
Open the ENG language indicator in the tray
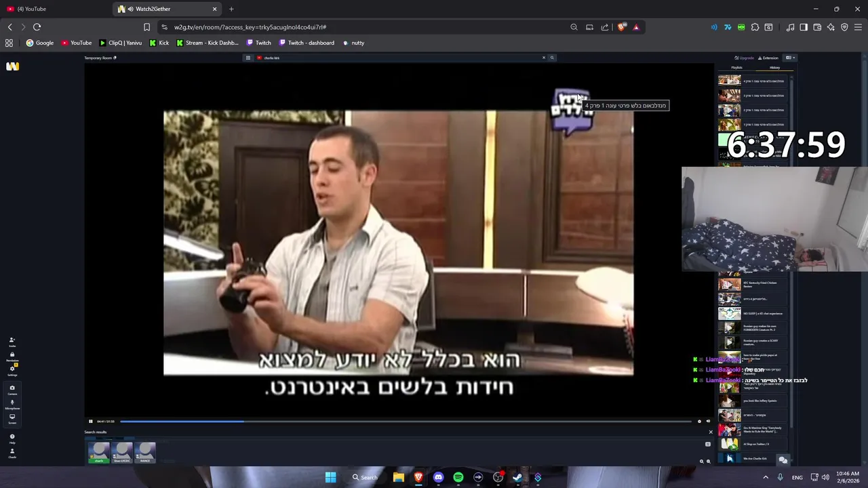(x=797, y=477)
